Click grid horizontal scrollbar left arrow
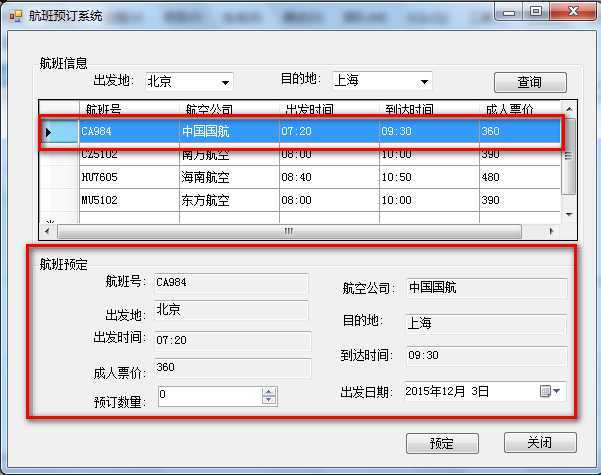This screenshot has height=475, width=601. pyautogui.click(x=48, y=231)
